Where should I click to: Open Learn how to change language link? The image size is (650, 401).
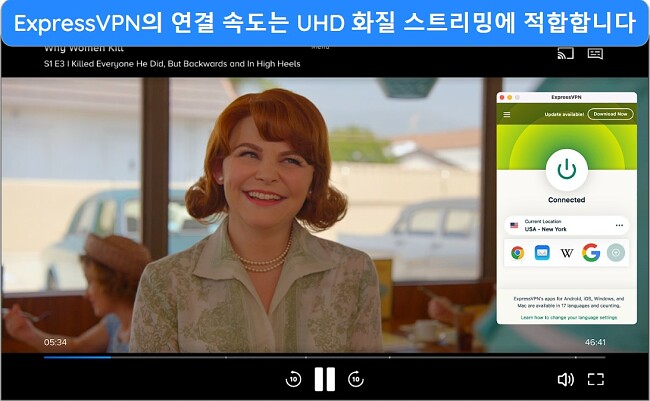(x=569, y=318)
